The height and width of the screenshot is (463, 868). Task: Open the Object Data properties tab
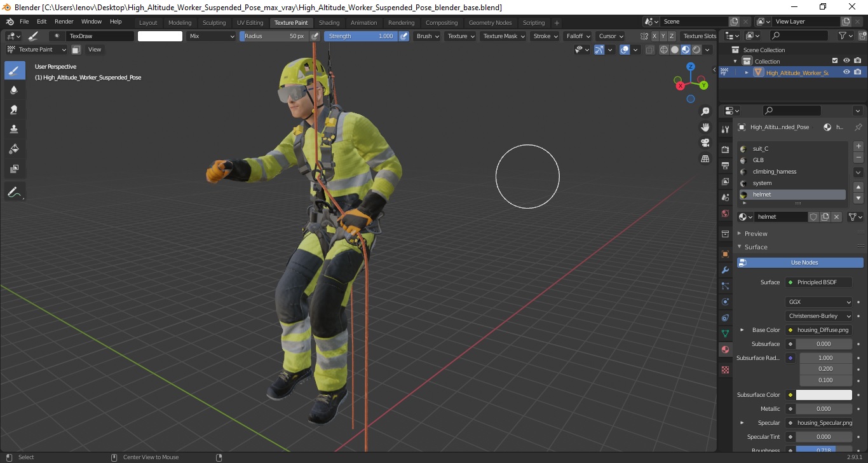click(725, 333)
